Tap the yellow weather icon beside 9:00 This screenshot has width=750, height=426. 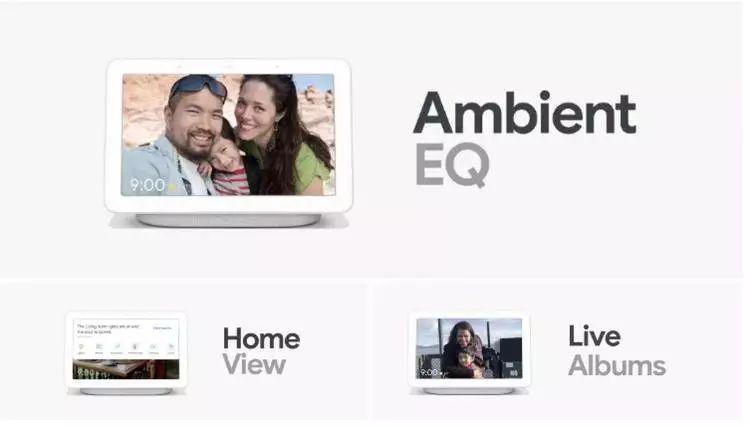(x=171, y=186)
